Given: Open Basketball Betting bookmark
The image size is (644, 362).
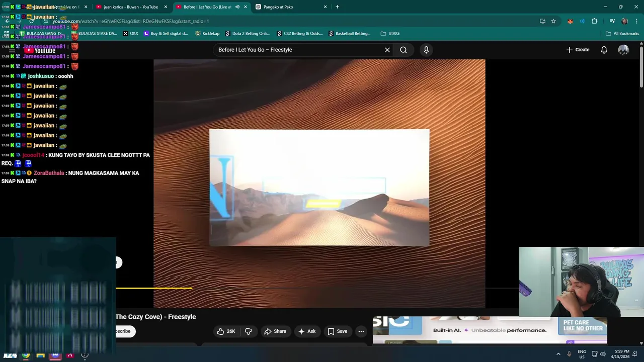Looking at the screenshot, I should pos(350,34).
